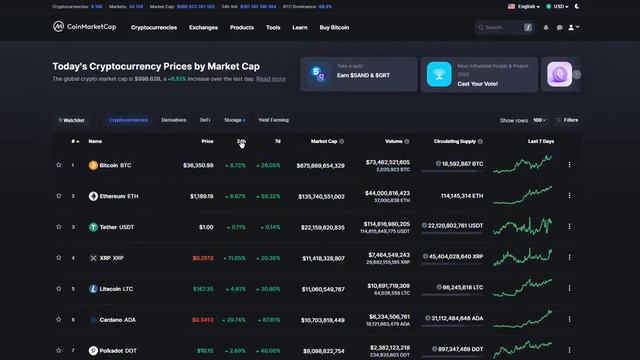Open XRP row three-dot menu
This screenshot has height=360, width=640.
[569, 258]
